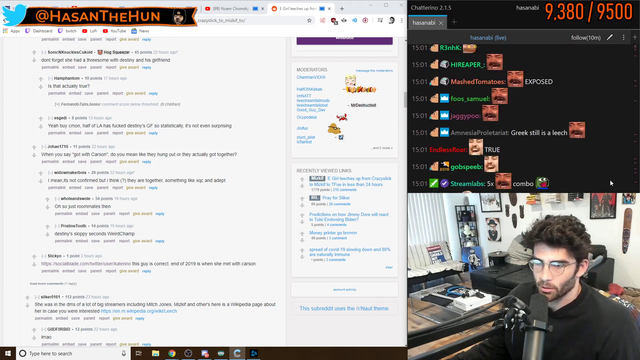Upvote G0DF0RBID's comment
Screen dimensions: 640x360
click(x=34, y=329)
